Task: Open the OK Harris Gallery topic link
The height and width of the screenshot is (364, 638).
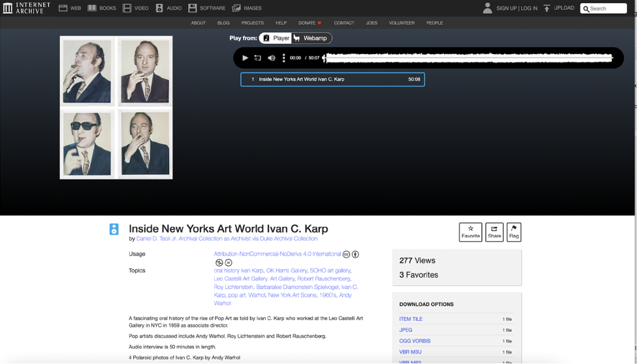Action: tap(287, 271)
